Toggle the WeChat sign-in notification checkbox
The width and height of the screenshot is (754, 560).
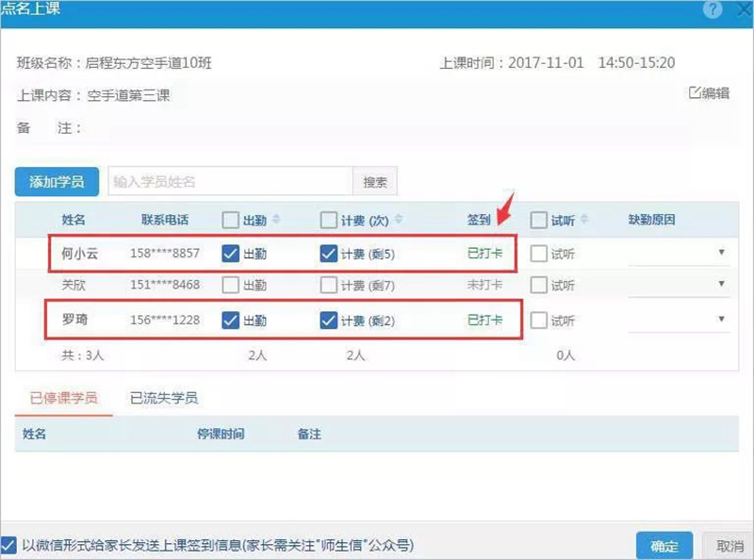coord(8,544)
